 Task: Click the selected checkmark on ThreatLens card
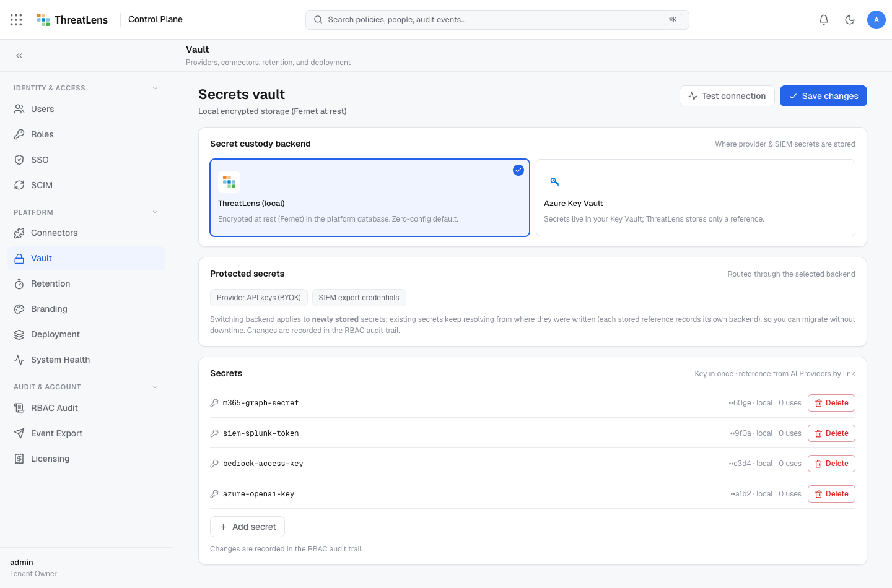518,170
